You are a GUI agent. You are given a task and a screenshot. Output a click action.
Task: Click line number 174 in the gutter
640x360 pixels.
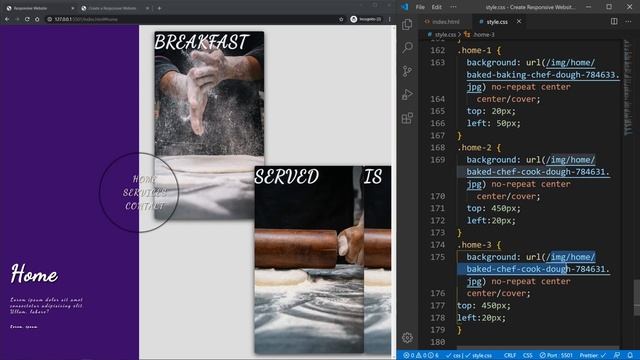(x=438, y=245)
